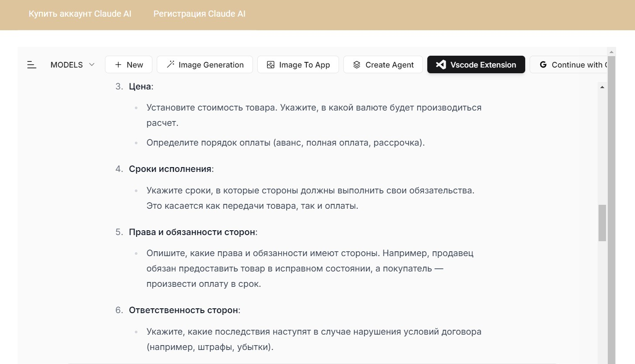Click the Права и обязанности сторон heading
Screen dimensions: 635x364
[192, 232]
